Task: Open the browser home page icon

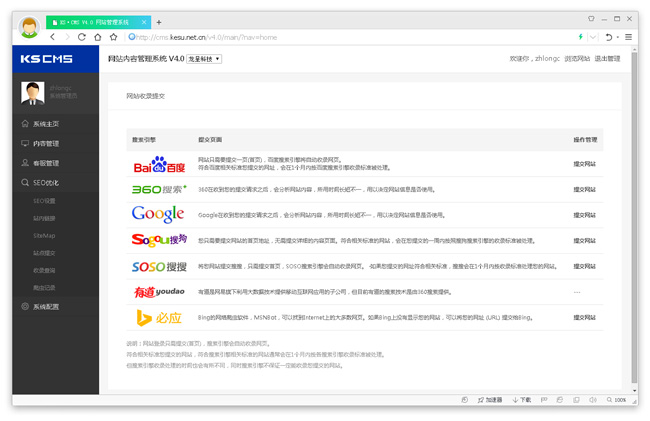Action: coord(97,37)
